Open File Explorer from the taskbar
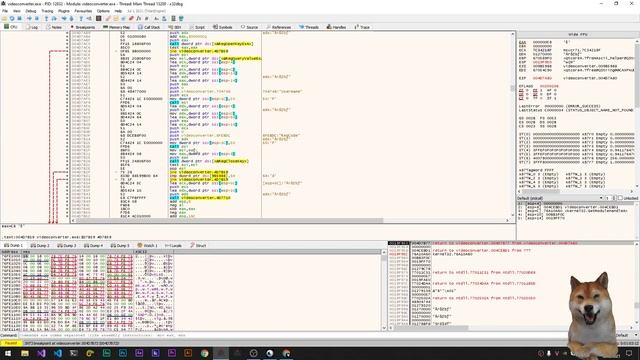 click(x=25, y=353)
